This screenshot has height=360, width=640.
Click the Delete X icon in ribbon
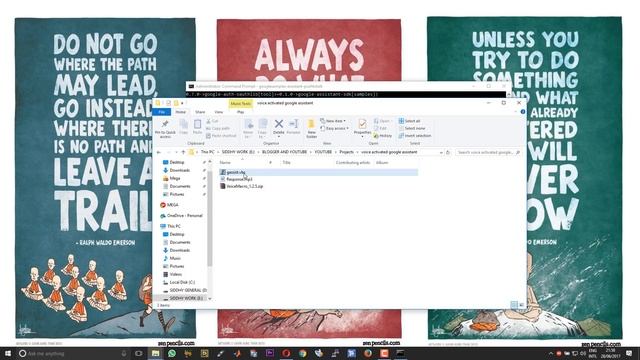(x=279, y=124)
